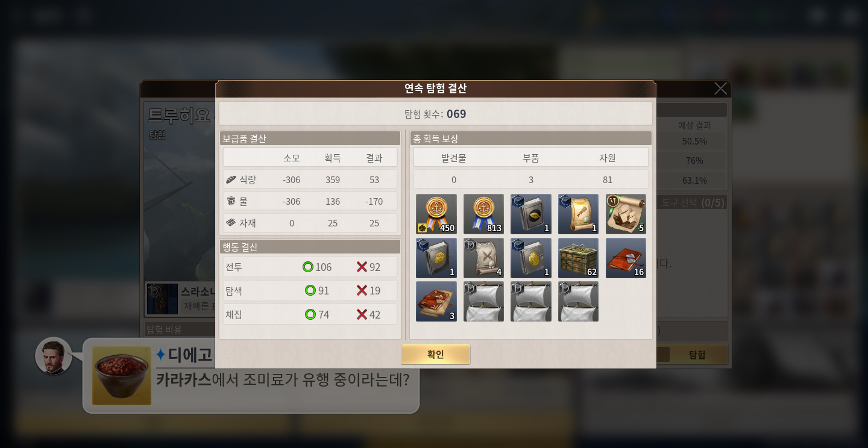Image resolution: width=868 pixels, height=448 pixels.
Task: Select the red book with papers showing 3
Action: 436,301
